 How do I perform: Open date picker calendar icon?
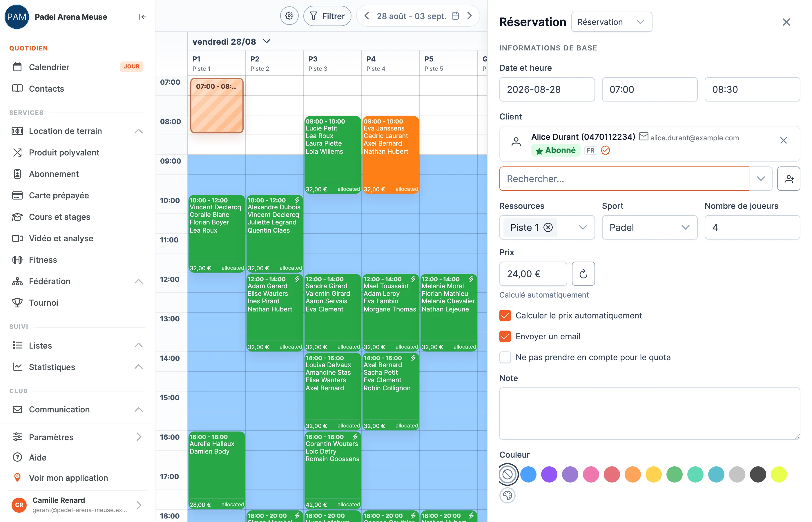455,16
